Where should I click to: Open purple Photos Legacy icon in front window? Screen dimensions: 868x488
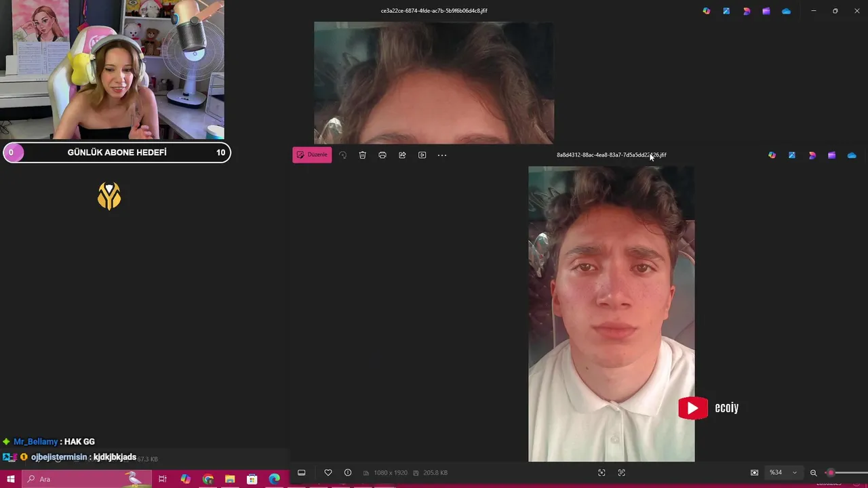(831, 155)
